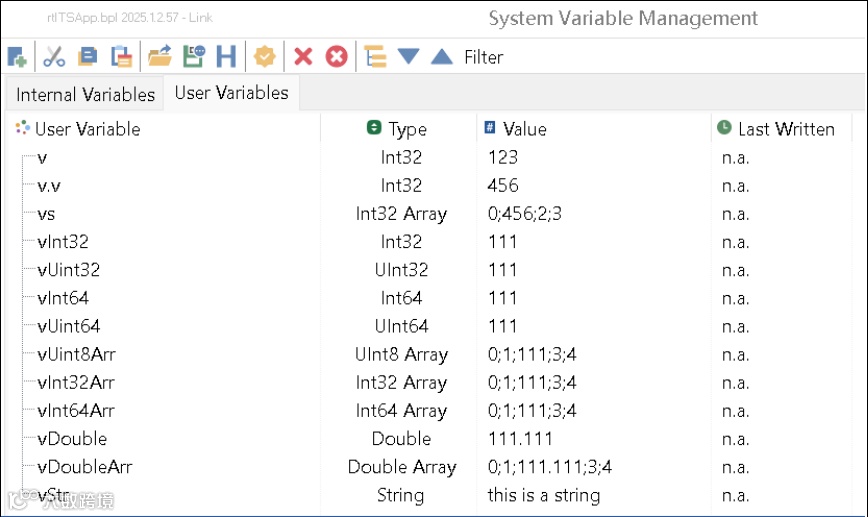The image size is (868, 517).
Task: Switch to the Internal Variables tab
Action: tap(86, 95)
